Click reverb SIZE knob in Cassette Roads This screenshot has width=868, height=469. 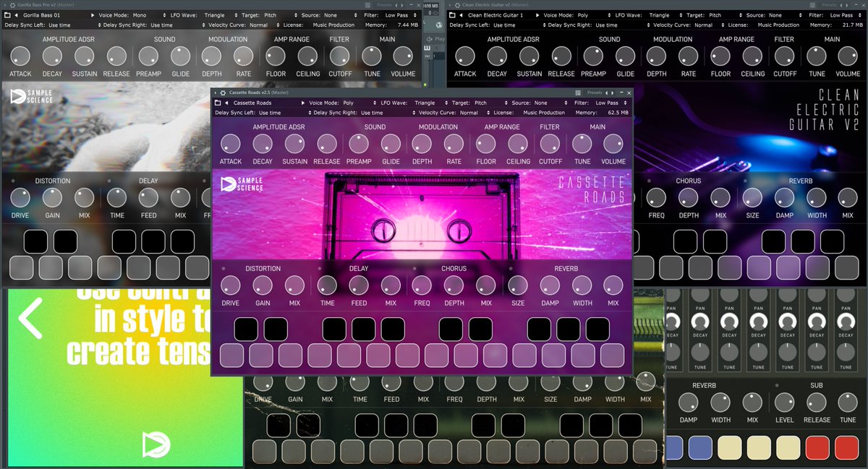pyautogui.click(x=518, y=285)
